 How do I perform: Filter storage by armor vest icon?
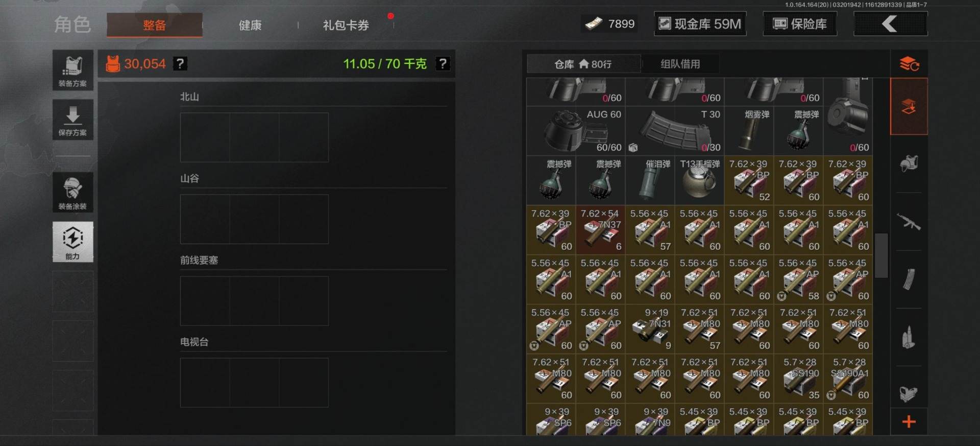pos(909,163)
